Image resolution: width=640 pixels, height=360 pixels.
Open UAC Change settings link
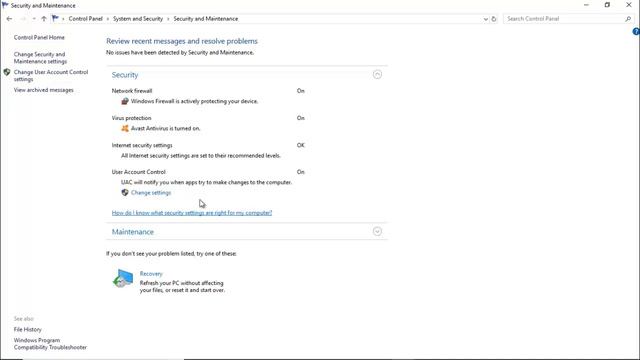[151, 193]
